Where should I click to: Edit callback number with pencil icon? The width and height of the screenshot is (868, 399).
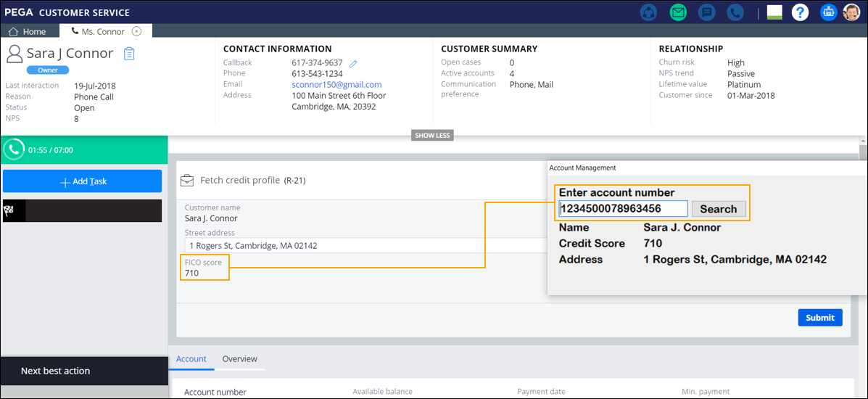coord(353,64)
